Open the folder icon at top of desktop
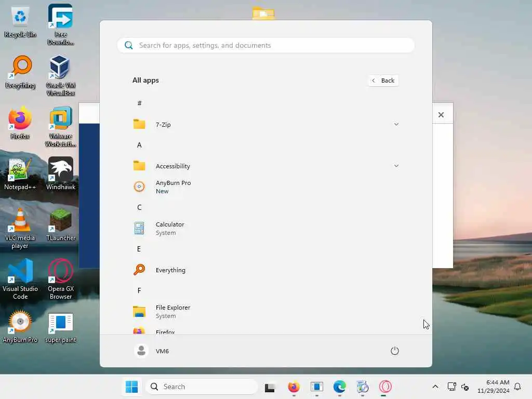Screen dimensions: 532x399 [263, 13]
